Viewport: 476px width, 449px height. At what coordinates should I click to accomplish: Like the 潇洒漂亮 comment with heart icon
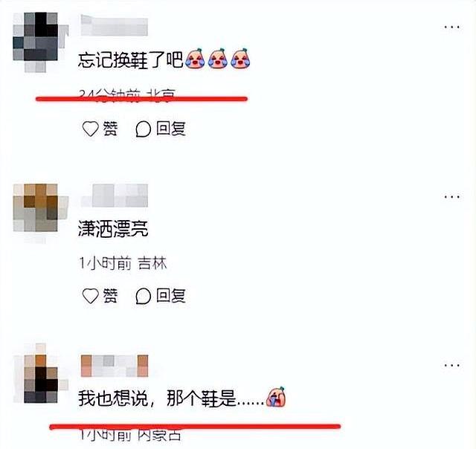click(91, 295)
